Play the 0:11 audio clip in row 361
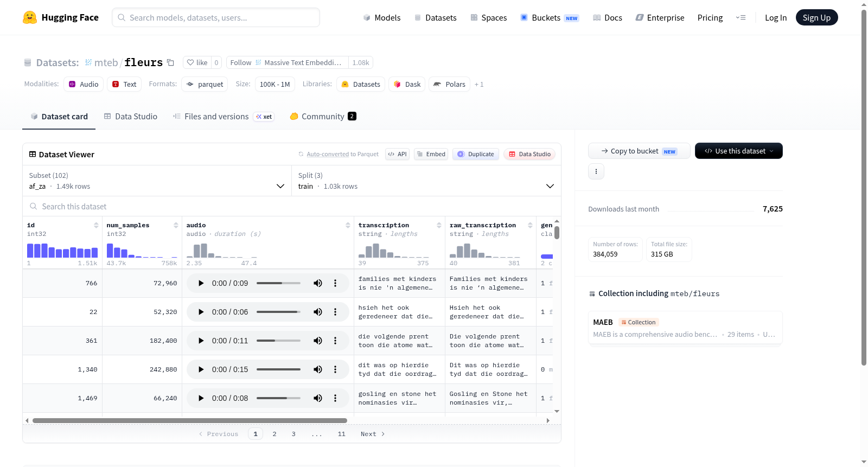868x467 pixels. pyautogui.click(x=201, y=341)
